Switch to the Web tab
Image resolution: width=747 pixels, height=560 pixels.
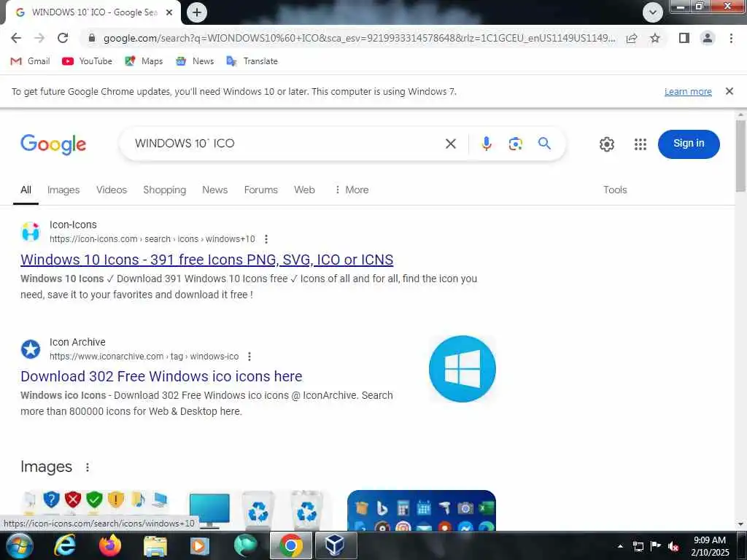pos(304,190)
